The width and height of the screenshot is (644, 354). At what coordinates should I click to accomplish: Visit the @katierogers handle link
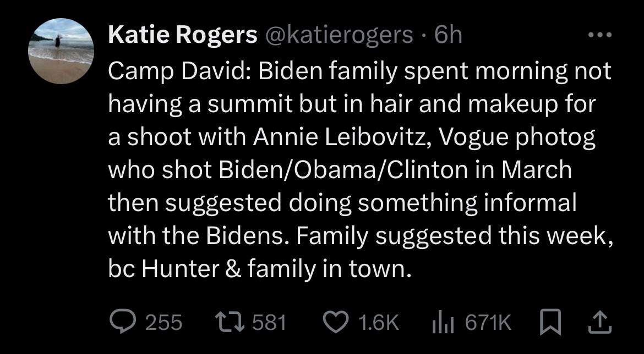339,36
